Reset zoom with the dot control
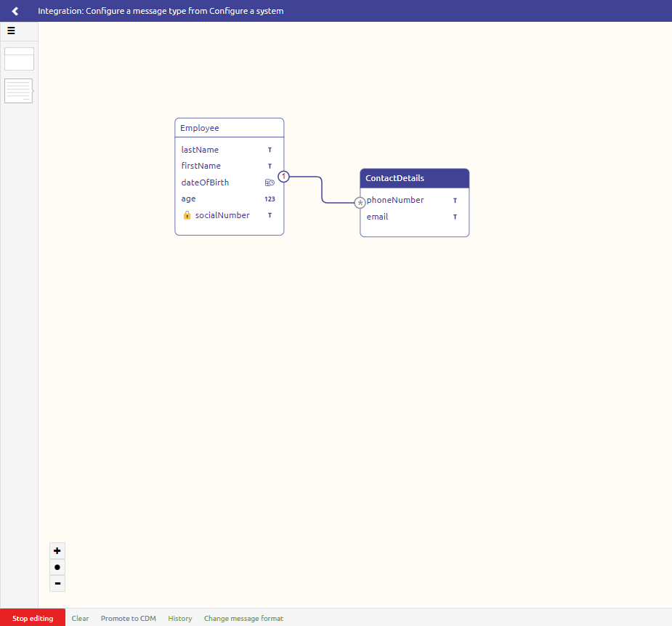 (x=57, y=567)
